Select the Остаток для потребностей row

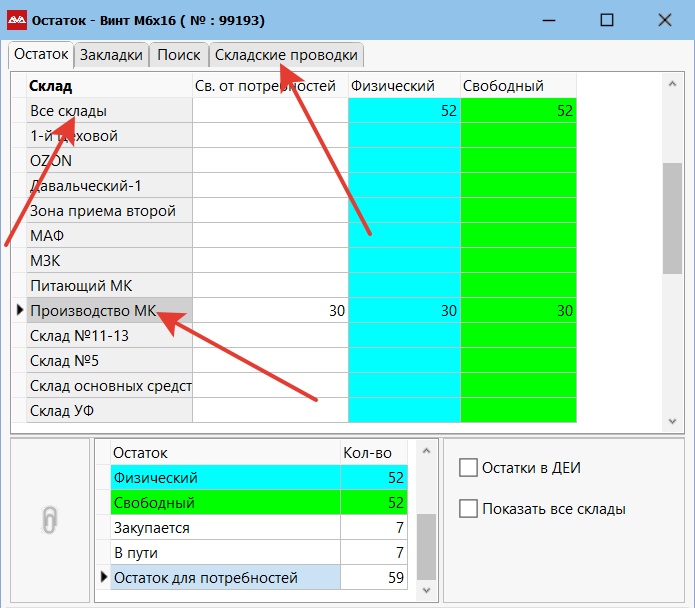coord(225,578)
